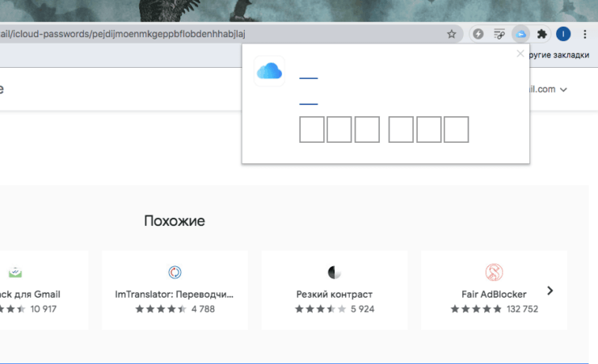598x364 pixels.
Task: Click the Fair AdBlocker red icon
Action: click(x=494, y=272)
